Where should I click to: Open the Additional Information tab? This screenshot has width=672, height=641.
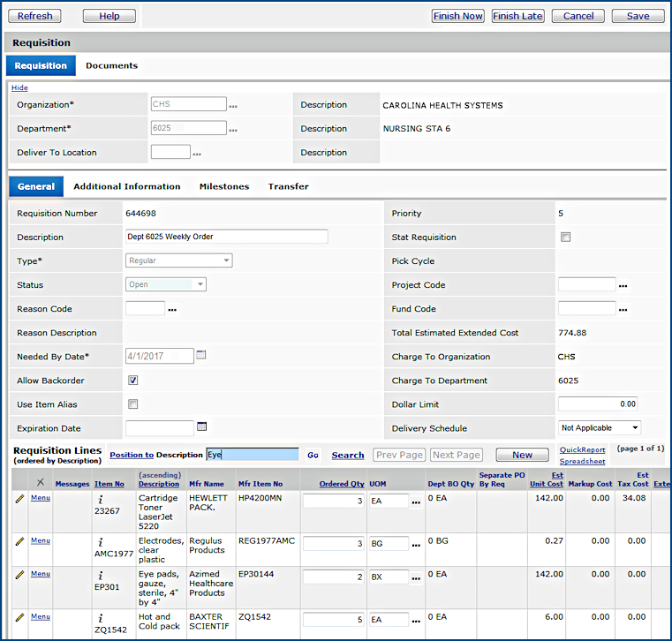[127, 186]
